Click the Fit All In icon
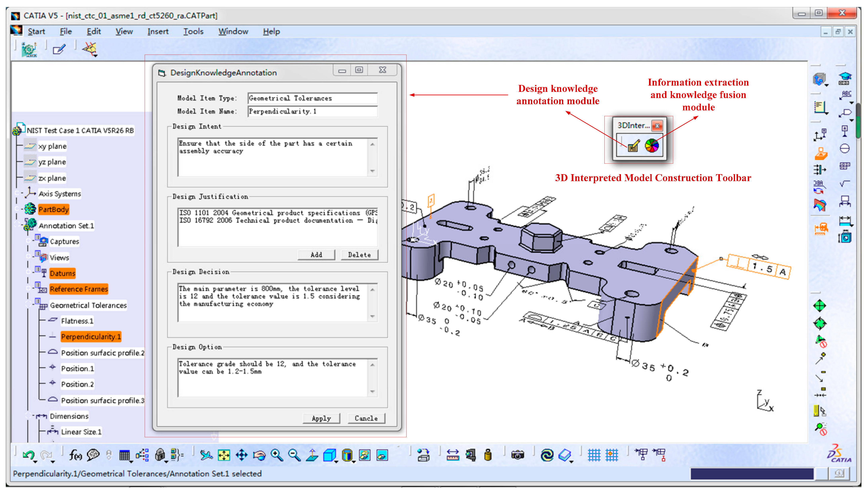Image resolution: width=868 pixels, height=493 pixels. coord(224,455)
